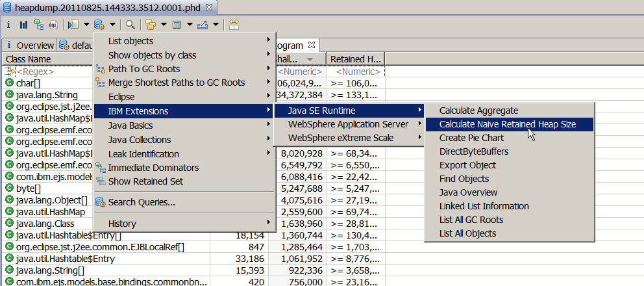Open the OQL query editor icon
644x286 pixels.
pyautogui.click(x=53, y=25)
